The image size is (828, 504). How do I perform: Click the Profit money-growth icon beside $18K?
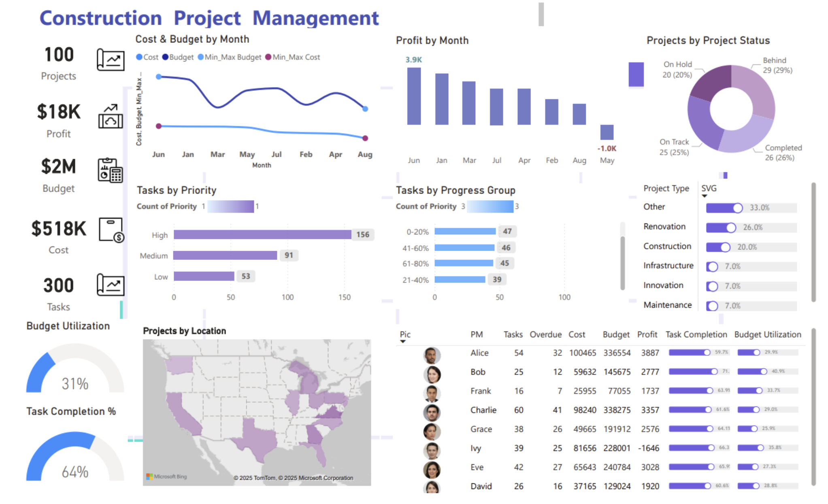(x=111, y=116)
